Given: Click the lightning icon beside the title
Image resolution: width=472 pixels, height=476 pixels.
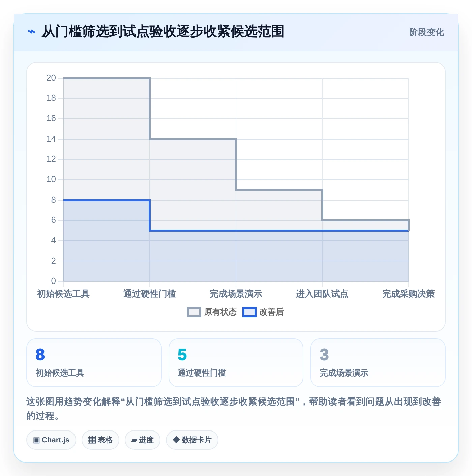Looking at the screenshot, I should 32,32.
